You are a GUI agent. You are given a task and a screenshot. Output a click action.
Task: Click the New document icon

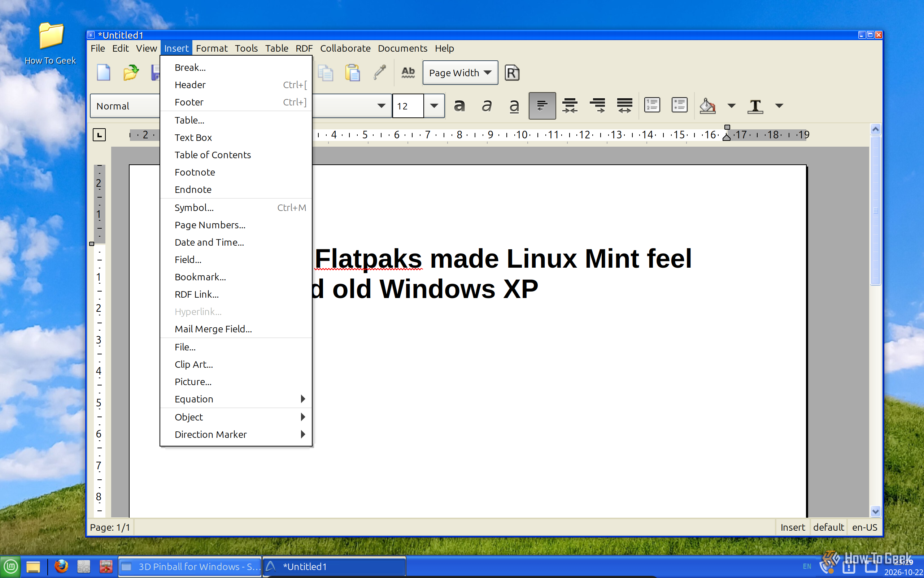tap(104, 73)
